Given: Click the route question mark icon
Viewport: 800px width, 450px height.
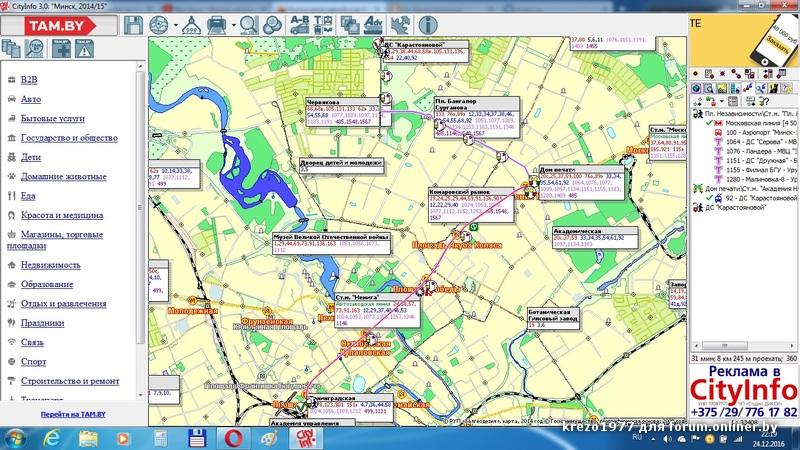Looking at the screenshot, I should 765,102.
